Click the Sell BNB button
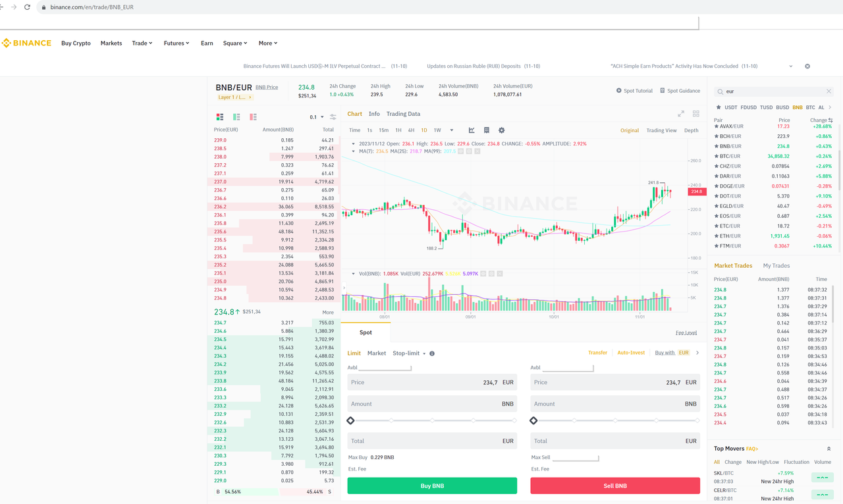Image resolution: width=843 pixels, height=504 pixels. point(615,486)
